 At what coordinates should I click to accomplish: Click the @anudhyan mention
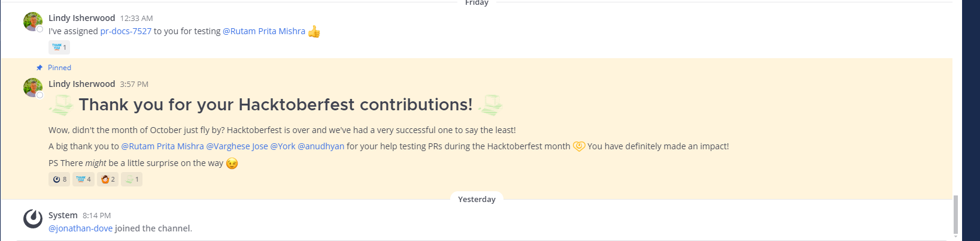(321, 146)
